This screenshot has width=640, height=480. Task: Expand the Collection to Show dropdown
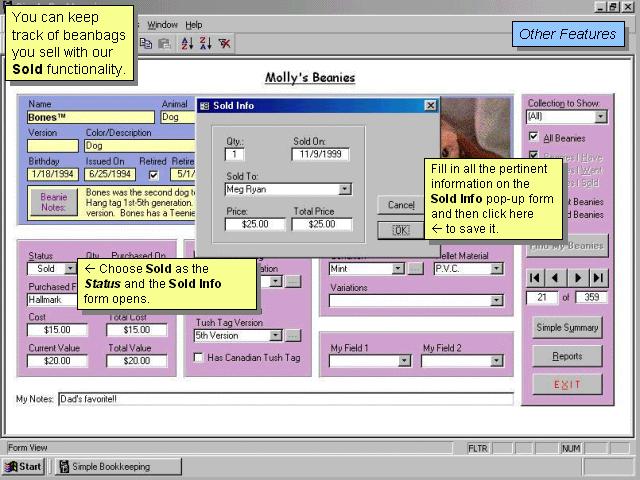click(600, 117)
